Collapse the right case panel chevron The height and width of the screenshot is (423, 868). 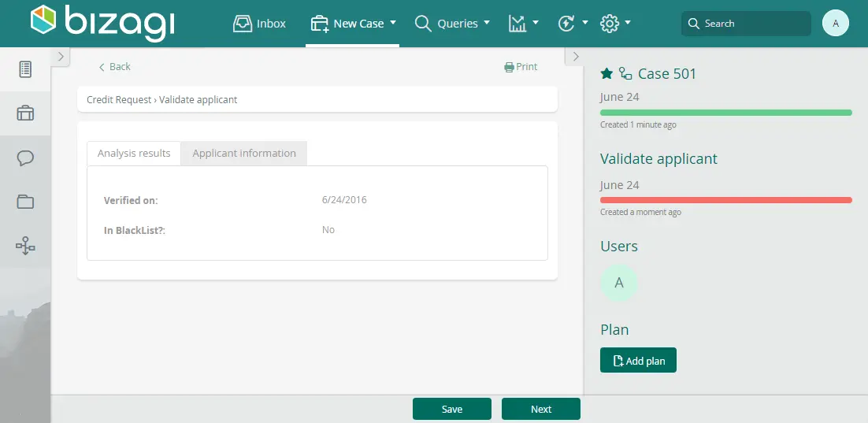(575, 57)
